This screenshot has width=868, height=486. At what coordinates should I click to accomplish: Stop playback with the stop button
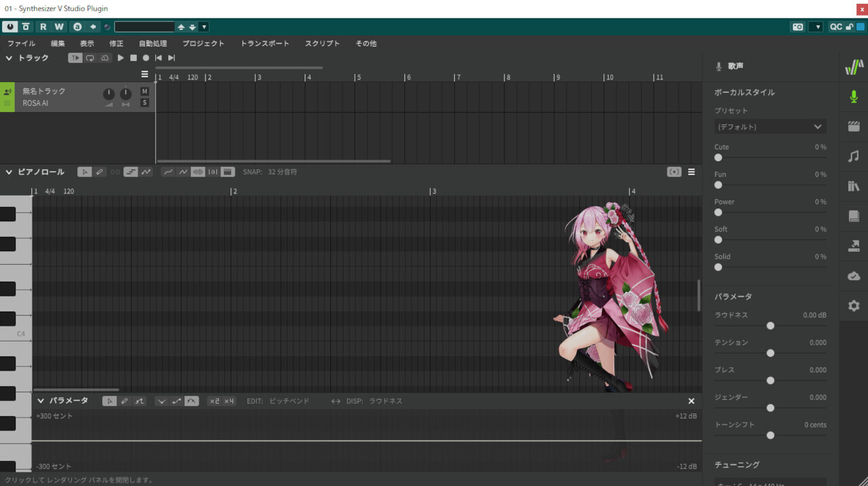134,58
